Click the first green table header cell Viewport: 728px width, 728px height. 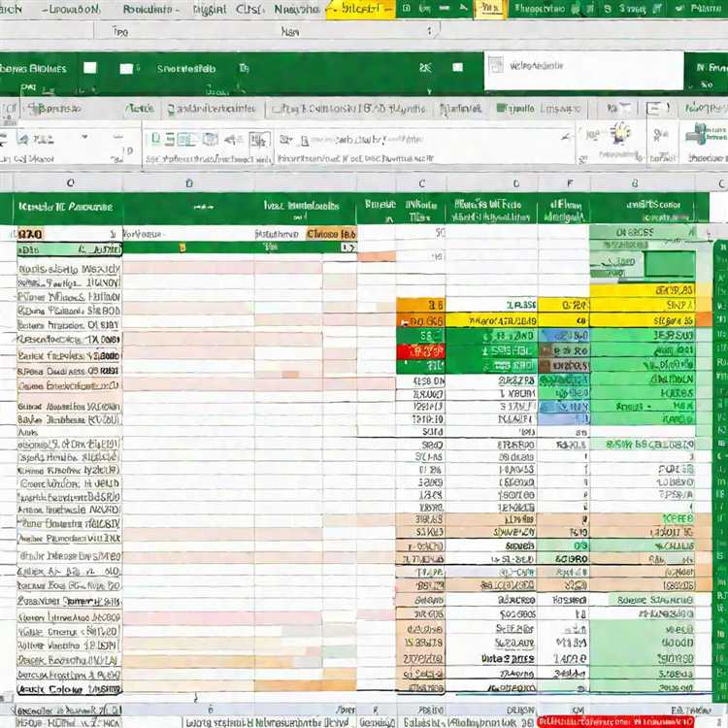68,208
